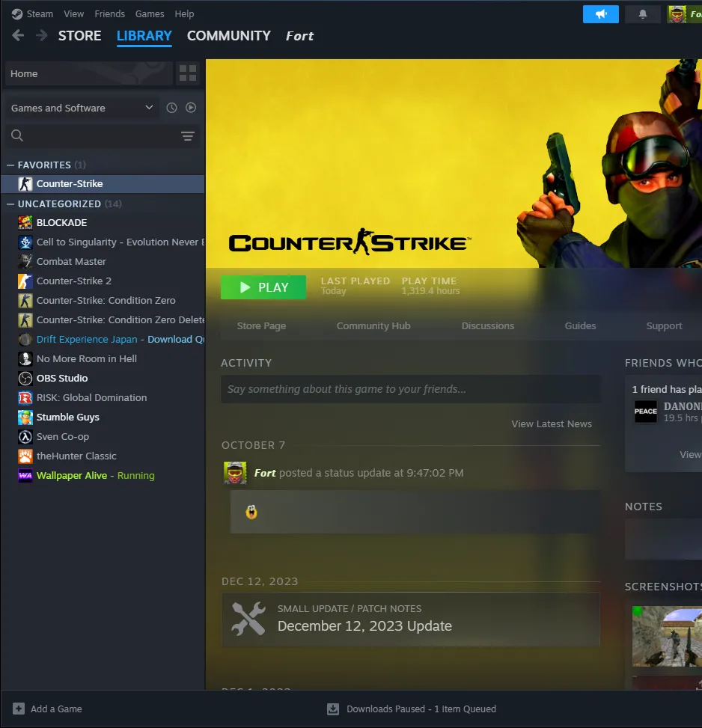Collapse the UNCATEGORIZED category
This screenshot has width=702, height=728.
10,204
